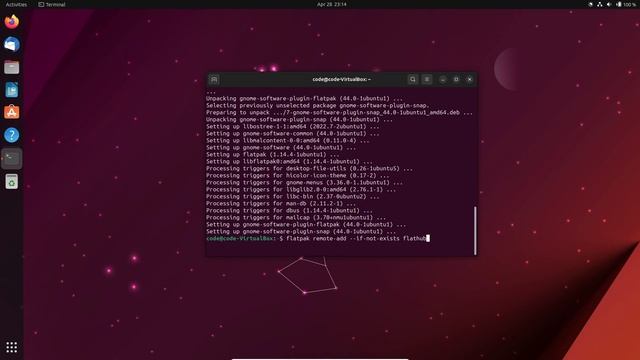
Task: Click 'Processing triggers for mailcap' line
Action: point(296,218)
